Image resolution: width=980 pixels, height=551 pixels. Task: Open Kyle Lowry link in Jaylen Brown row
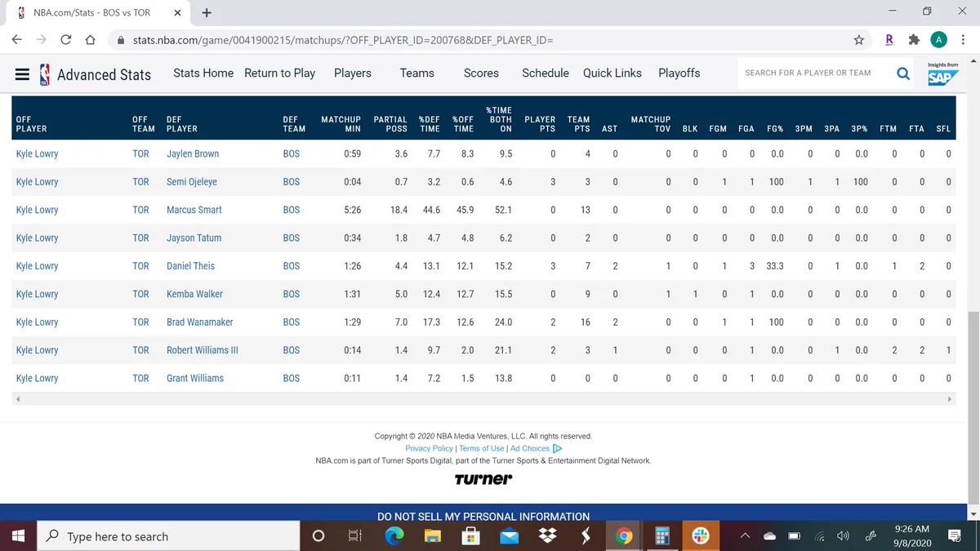[37, 153]
